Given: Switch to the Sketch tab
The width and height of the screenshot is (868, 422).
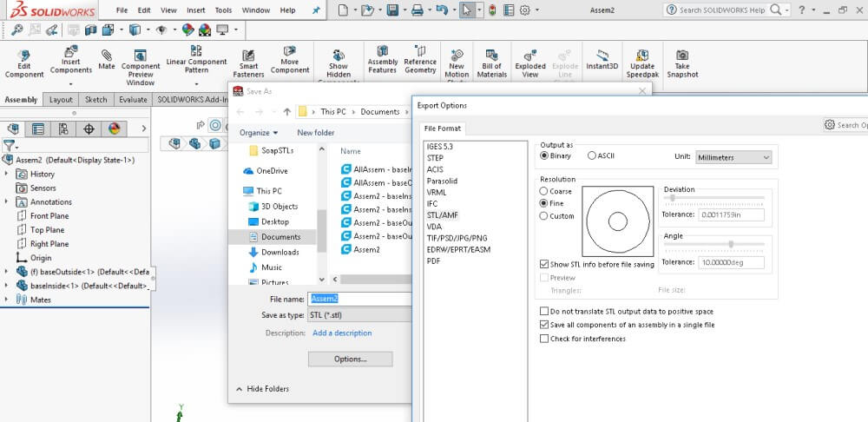Looking at the screenshot, I should click(95, 100).
